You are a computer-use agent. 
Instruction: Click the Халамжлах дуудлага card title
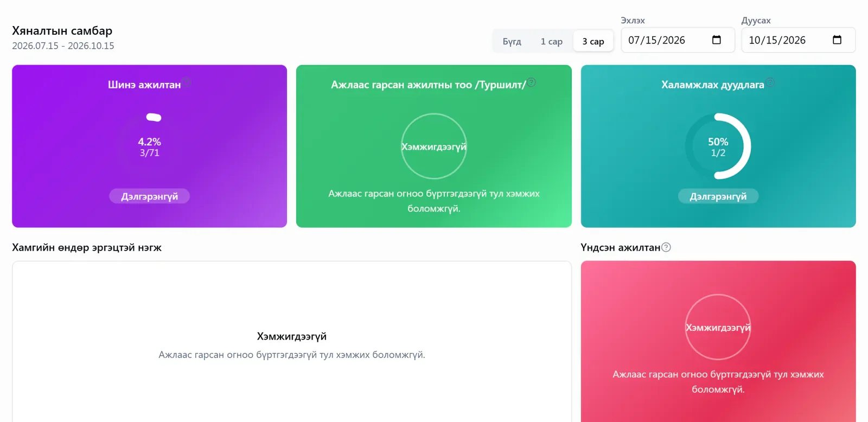click(x=712, y=85)
